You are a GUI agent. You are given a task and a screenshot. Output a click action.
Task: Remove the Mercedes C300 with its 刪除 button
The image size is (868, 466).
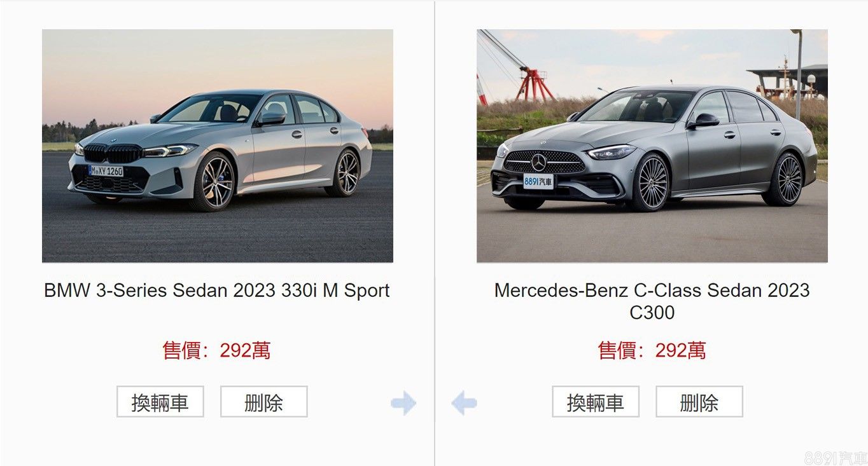(x=699, y=402)
